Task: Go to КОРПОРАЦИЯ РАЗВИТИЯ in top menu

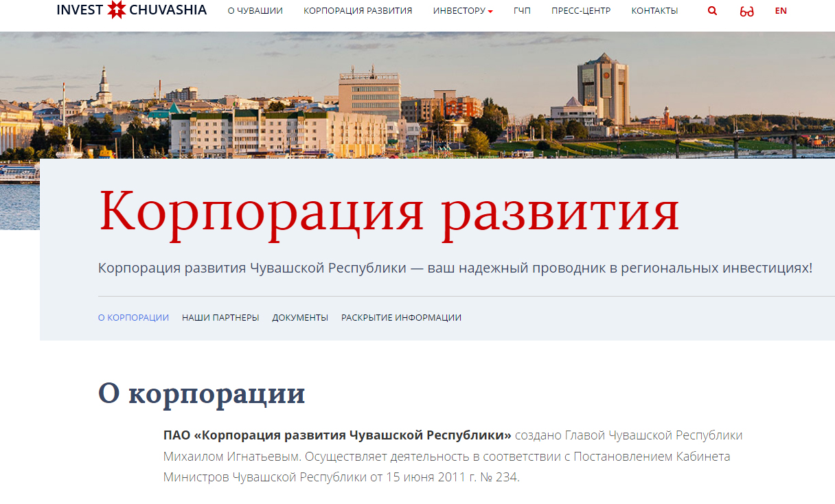Action: (358, 11)
